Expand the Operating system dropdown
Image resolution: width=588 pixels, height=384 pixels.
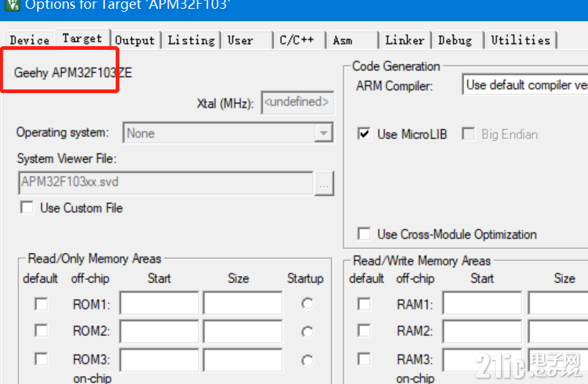(x=324, y=133)
